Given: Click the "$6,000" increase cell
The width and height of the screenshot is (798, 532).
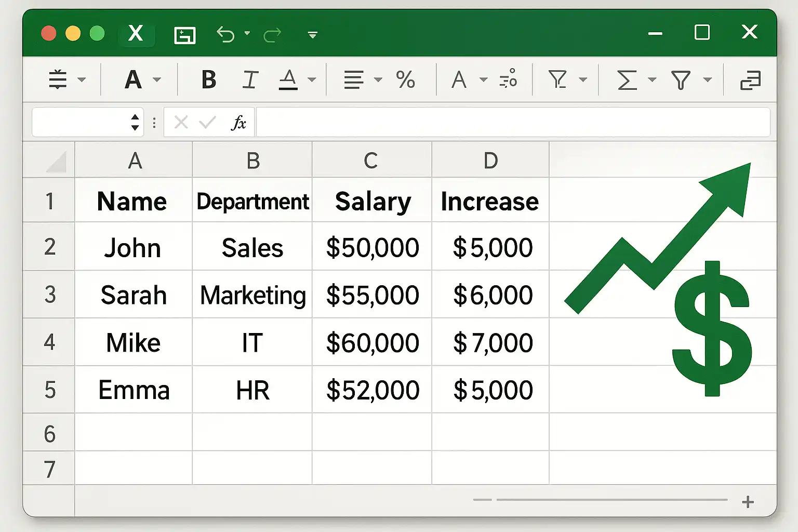Looking at the screenshot, I should pos(490,295).
